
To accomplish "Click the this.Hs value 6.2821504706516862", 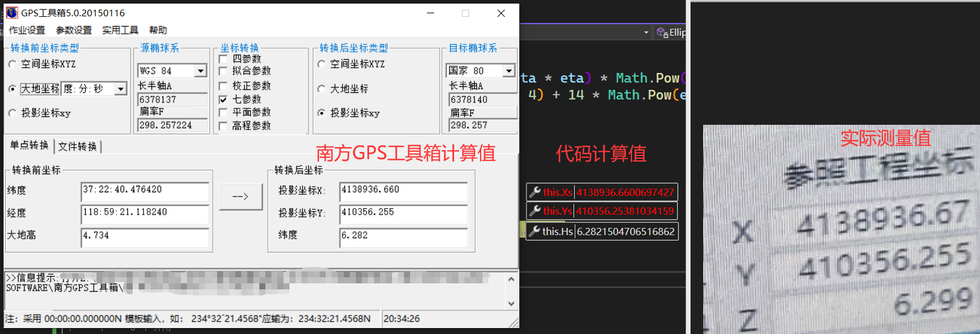I will [x=626, y=232].
